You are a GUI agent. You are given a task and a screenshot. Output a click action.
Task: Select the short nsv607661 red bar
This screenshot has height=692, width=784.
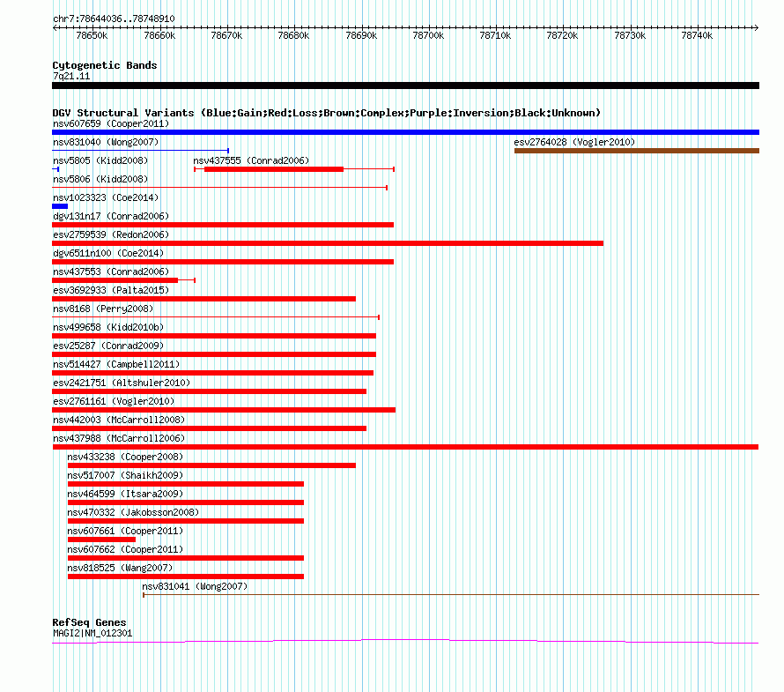click(x=101, y=539)
